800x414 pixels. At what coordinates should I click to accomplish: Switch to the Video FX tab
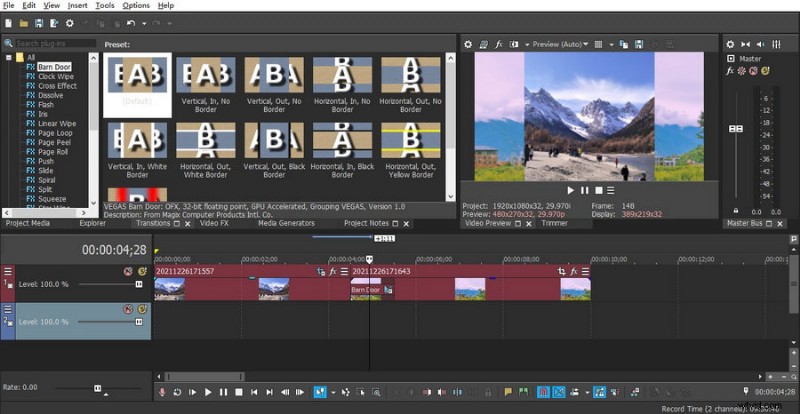tap(214, 224)
